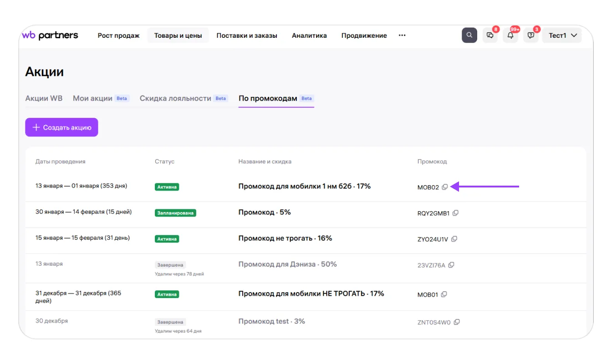Image resolution: width=612 pixels, height=364 pixels.
Task: Open Промокод не трогать · 16% promotion
Action: tap(285, 238)
